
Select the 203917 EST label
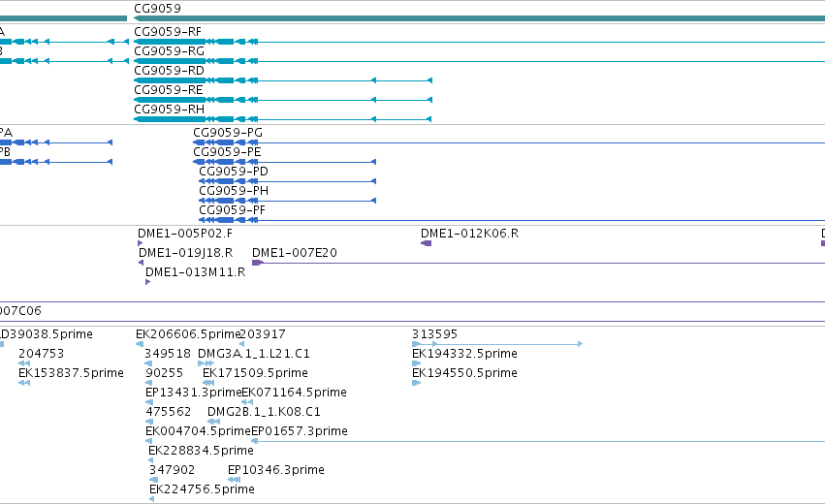point(263,334)
